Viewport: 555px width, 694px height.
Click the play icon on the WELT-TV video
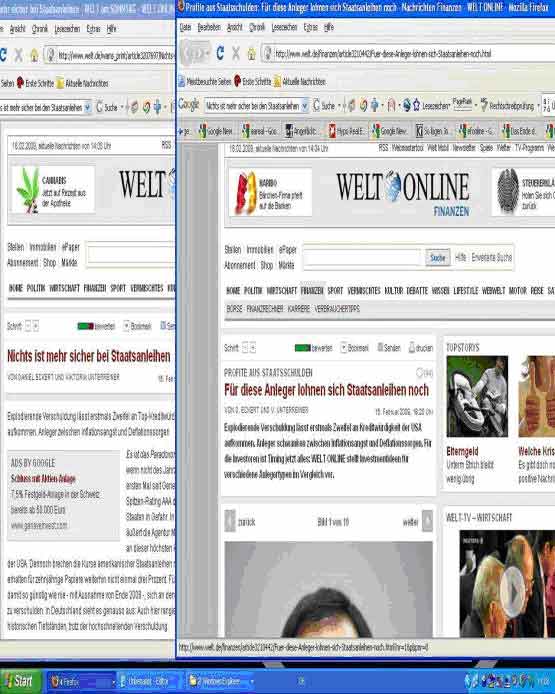coord(513,591)
